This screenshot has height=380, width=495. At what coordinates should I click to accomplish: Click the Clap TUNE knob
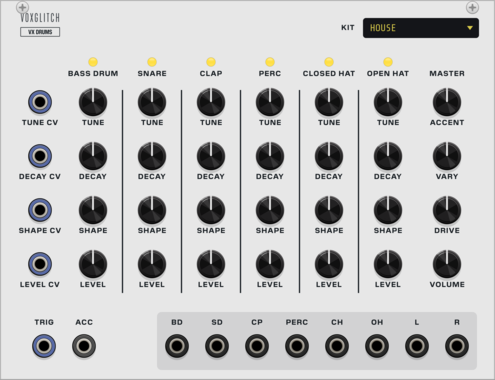(211, 102)
